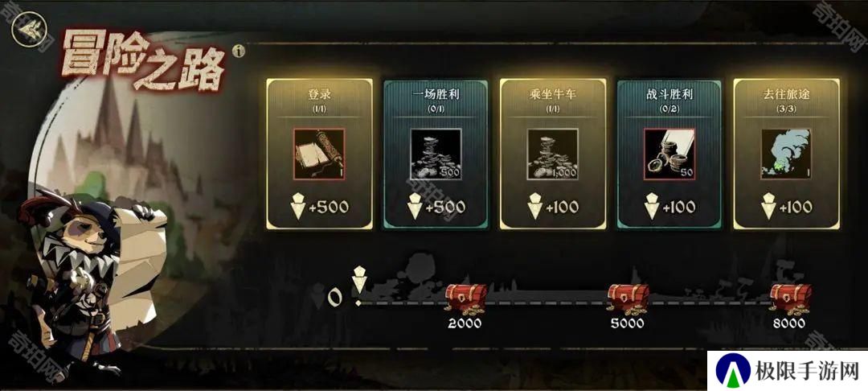This screenshot has height=391, width=868.
Task: Click the 极限手游网 logo badge
Action: 787,371
